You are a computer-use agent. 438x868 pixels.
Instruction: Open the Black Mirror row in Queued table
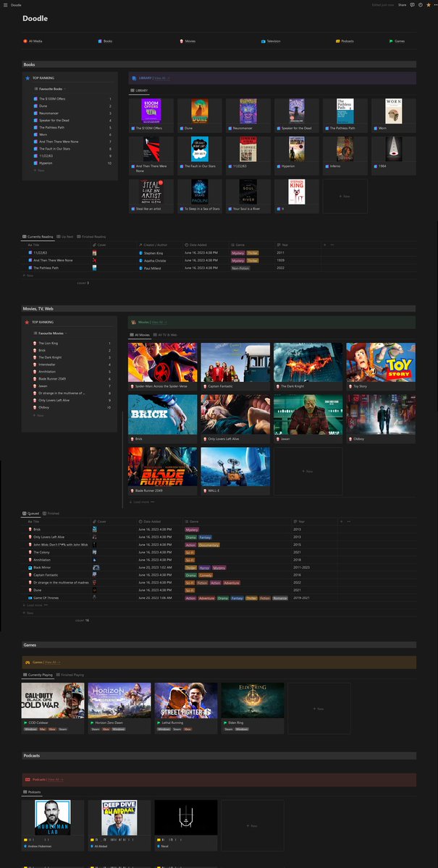58,568
